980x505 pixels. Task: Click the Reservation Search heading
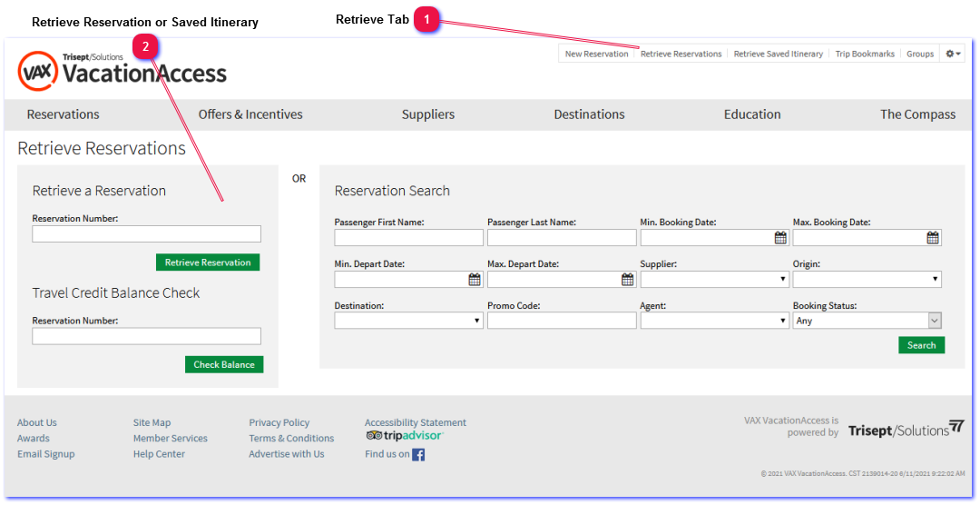click(x=392, y=191)
